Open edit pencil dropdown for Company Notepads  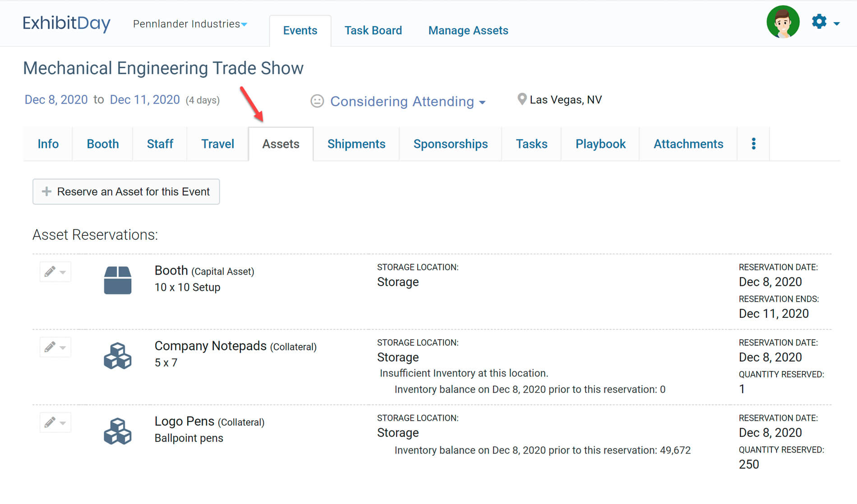point(55,347)
